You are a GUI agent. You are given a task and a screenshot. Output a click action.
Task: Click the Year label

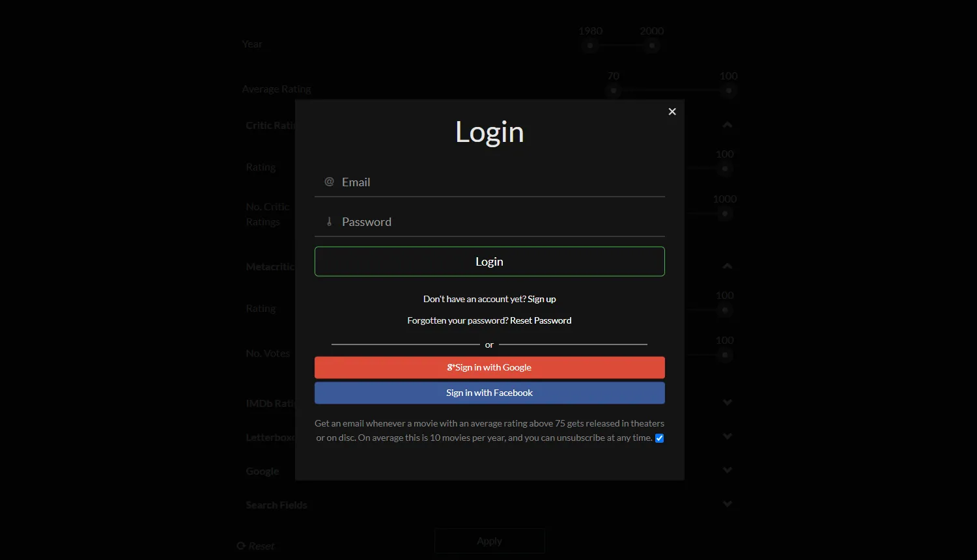pyautogui.click(x=252, y=44)
